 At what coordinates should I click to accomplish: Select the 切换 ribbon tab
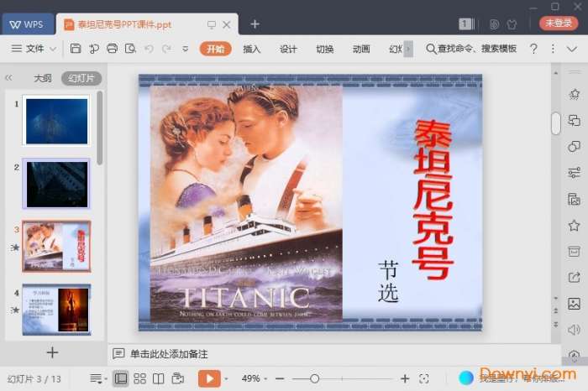tap(325, 49)
